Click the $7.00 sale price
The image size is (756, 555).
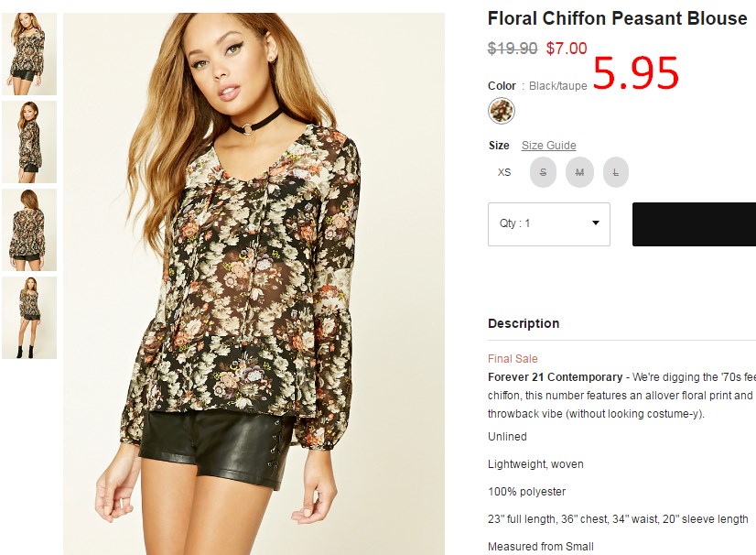pyautogui.click(x=567, y=49)
